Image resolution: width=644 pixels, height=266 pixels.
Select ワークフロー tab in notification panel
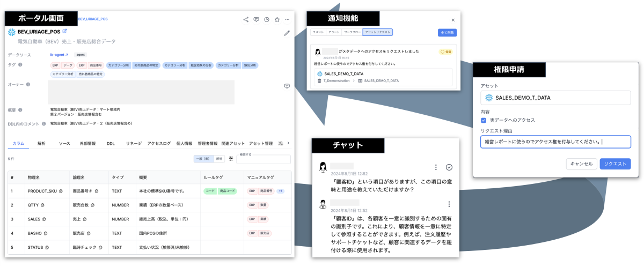tap(352, 32)
